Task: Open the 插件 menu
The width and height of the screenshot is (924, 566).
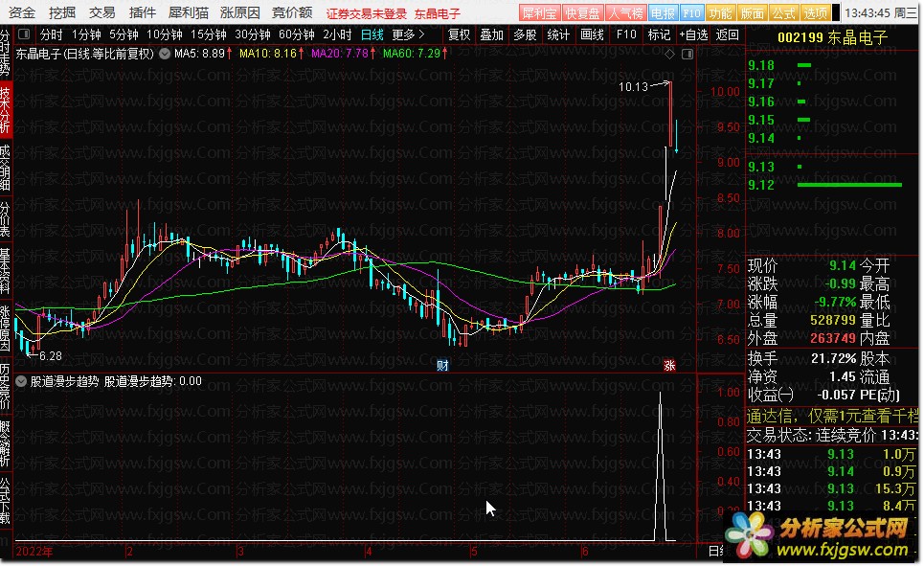Action: coord(142,12)
